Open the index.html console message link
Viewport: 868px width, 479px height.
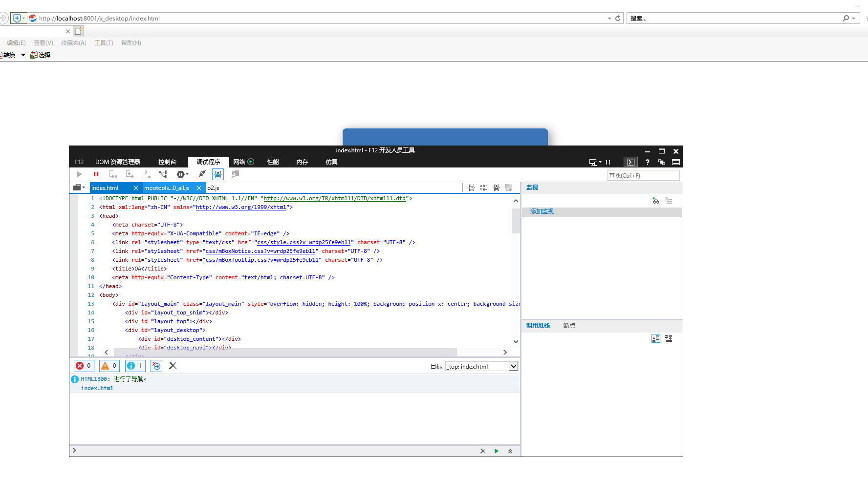pyautogui.click(x=97, y=389)
